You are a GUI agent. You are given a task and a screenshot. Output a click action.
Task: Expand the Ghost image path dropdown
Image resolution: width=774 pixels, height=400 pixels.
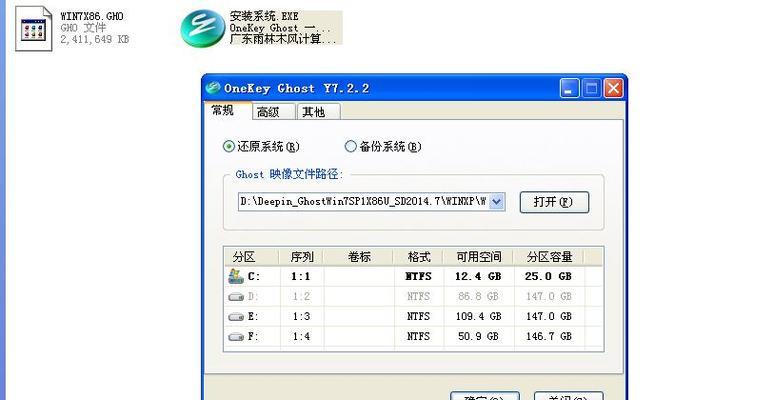click(x=497, y=201)
